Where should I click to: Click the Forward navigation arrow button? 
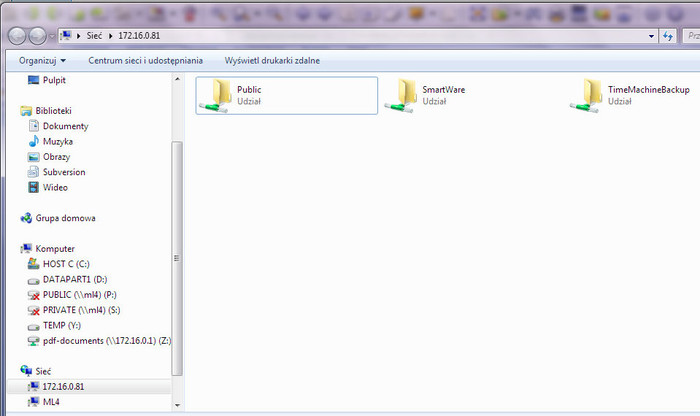click(38, 35)
